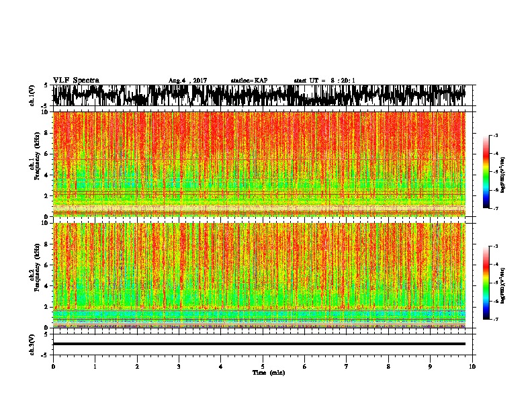532x411 pixels.
Task: Click time axis tick label '8'
Action: [388, 367]
